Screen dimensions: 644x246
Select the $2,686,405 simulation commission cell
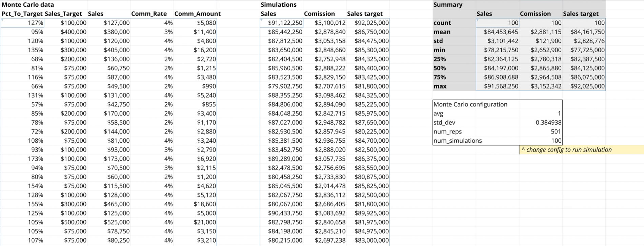pyautogui.click(x=325, y=204)
